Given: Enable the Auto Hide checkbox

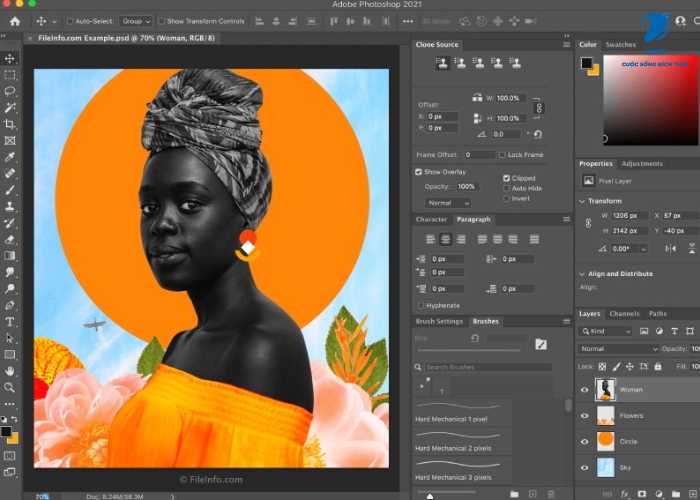Looking at the screenshot, I should point(506,188).
